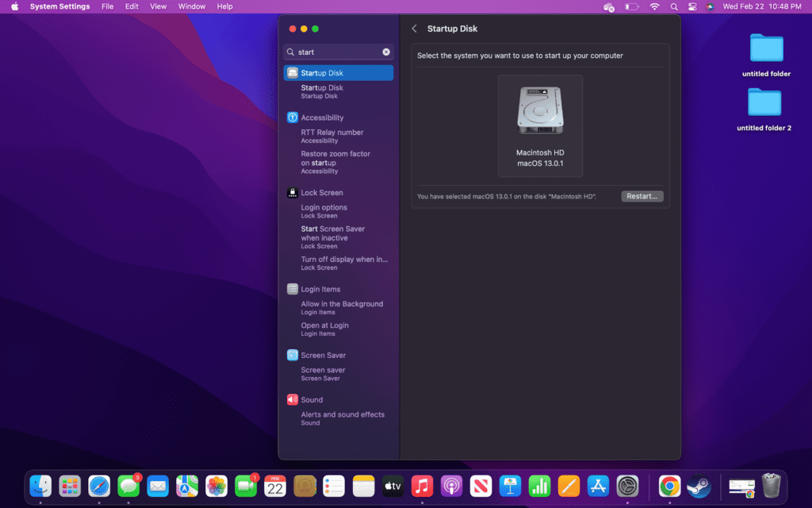
Task: Open Messages from the Dock
Action: (128, 487)
